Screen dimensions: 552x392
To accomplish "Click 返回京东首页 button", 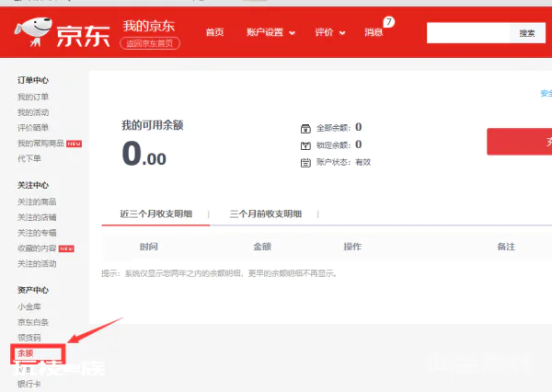I will (150, 43).
